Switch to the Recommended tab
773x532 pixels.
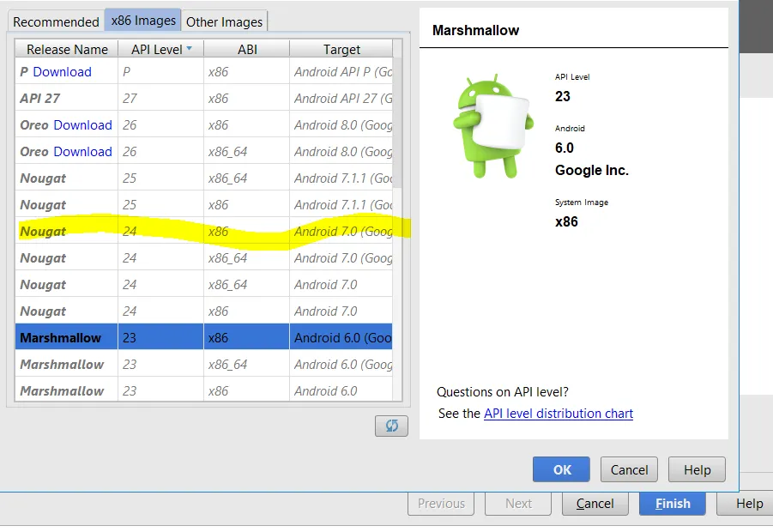[56, 21]
